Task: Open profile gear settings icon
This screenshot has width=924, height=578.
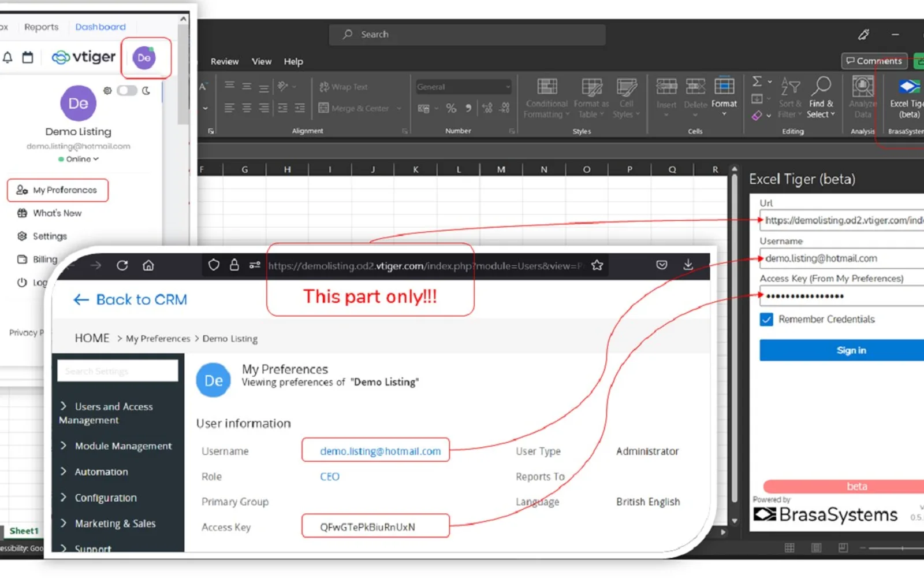Action: (107, 90)
